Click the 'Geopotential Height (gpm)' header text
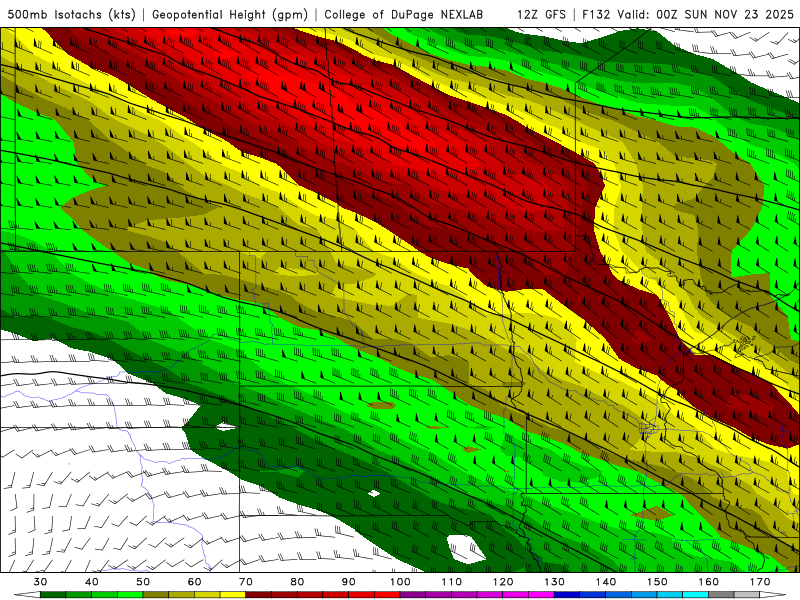 [230, 14]
